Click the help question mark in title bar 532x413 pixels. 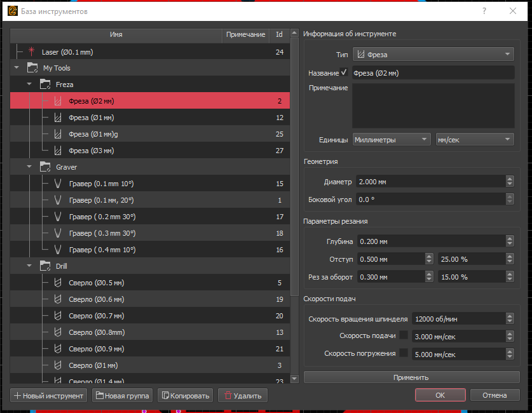(484, 11)
